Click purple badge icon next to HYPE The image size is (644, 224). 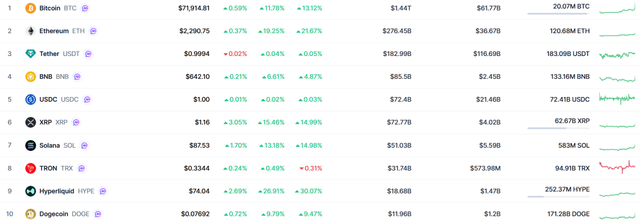(x=103, y=191)
